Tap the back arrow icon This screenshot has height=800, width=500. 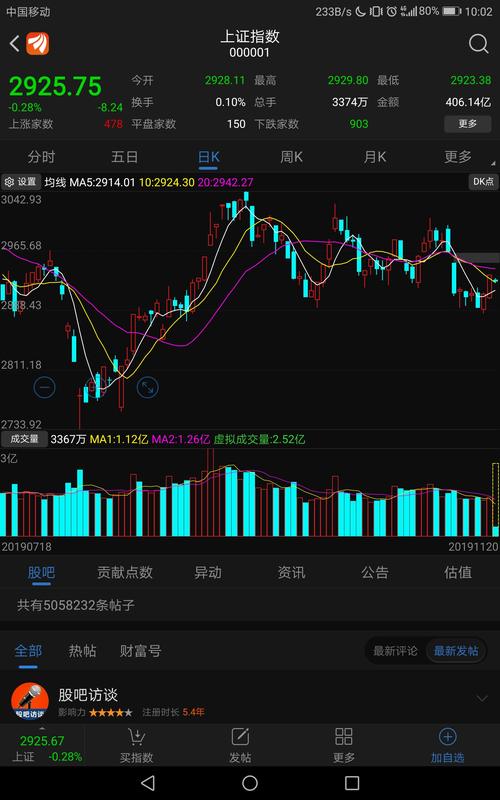coord(14,44)
